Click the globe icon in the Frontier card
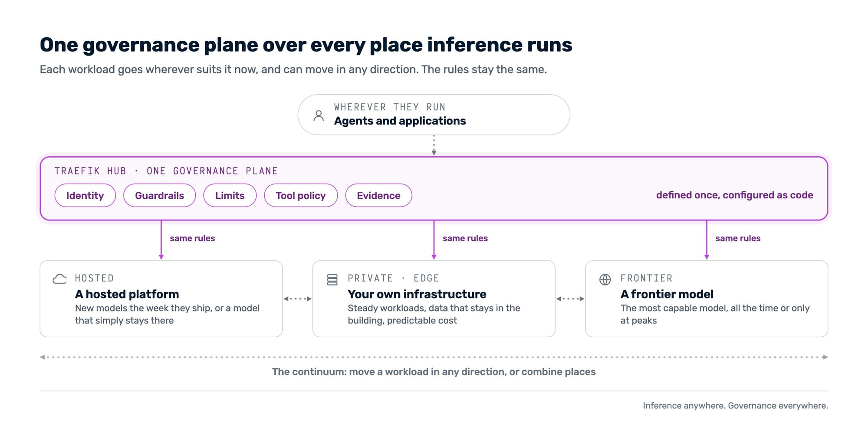 [605, 279]
